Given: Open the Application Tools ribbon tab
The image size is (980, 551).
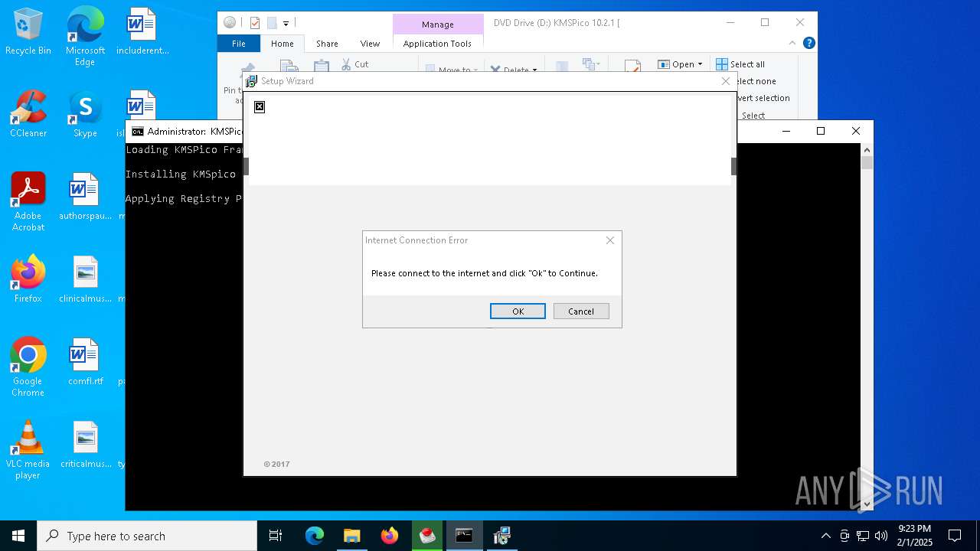Looking at the screenshot, I should coord(437,44).
